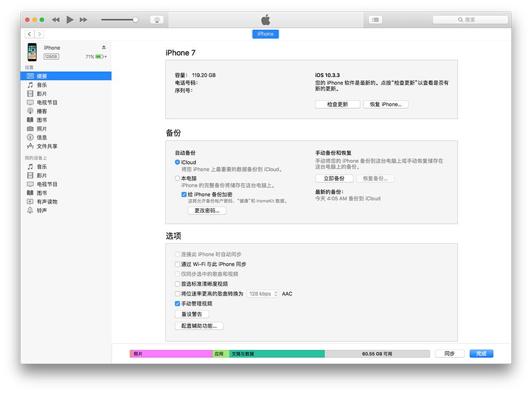Select the iCloud backup radio button
The height and width of the screenshot is (393, 532).
(177, 162)
